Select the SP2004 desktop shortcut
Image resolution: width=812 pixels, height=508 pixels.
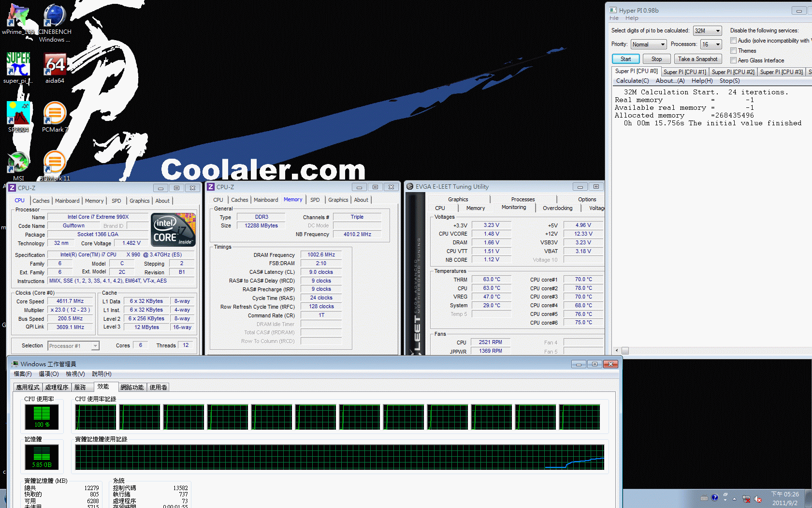pyautogui.click(x=18, y=117)
